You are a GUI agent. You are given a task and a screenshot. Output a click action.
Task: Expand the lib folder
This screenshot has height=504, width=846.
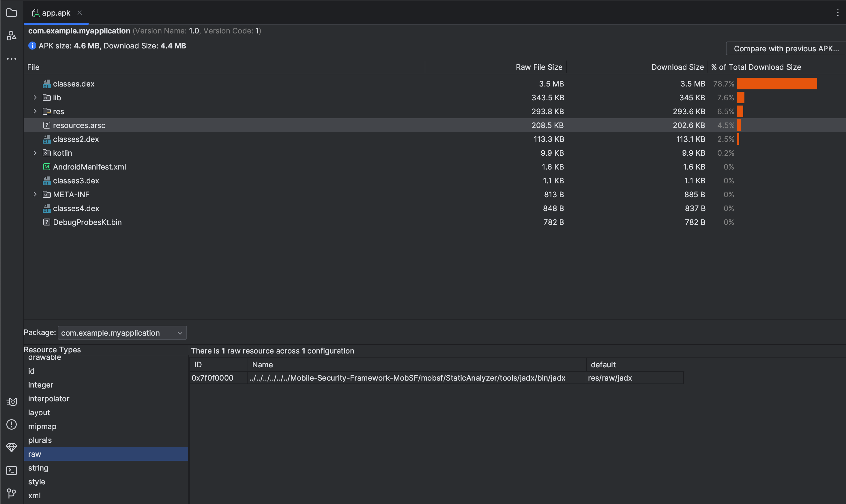click(35, 97)
